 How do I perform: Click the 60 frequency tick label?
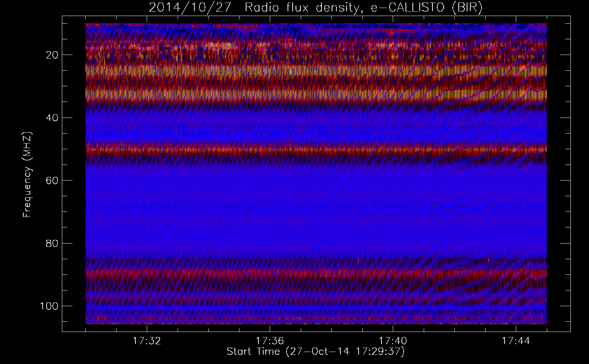tap(52, 181)
